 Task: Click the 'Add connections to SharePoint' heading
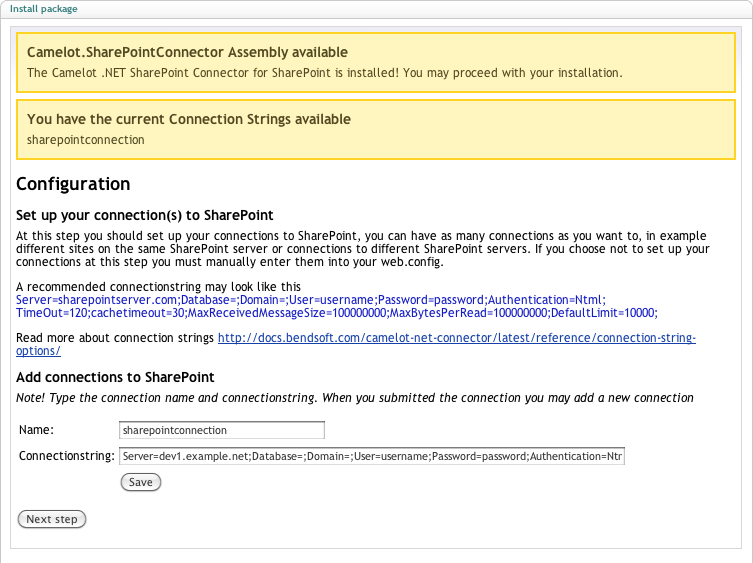(115, 377)
